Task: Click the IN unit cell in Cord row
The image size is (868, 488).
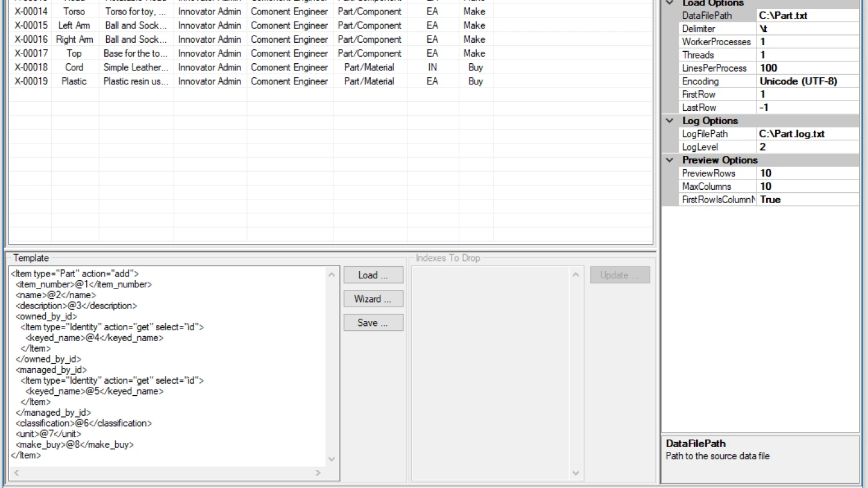Action: (433, 67)
